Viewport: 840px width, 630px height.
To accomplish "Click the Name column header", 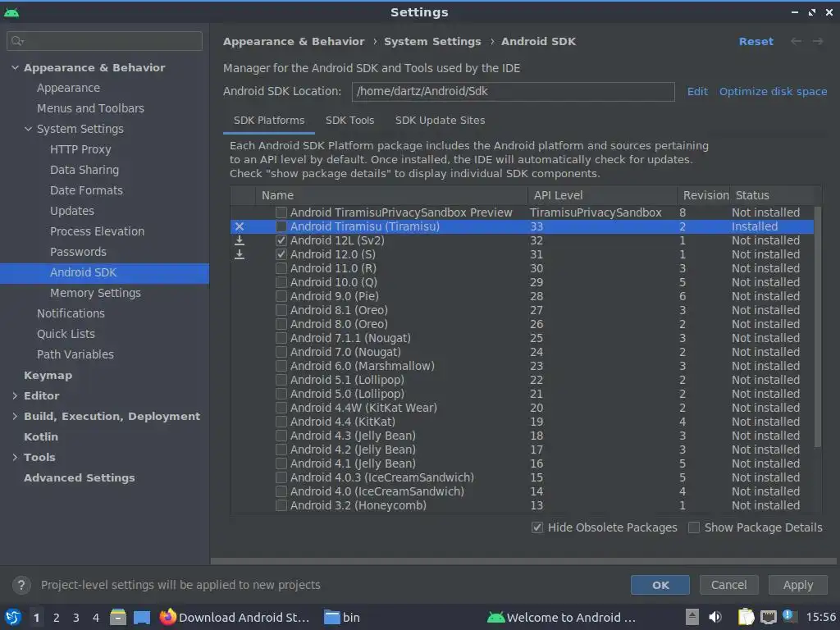I will click(x=391, y=195).
